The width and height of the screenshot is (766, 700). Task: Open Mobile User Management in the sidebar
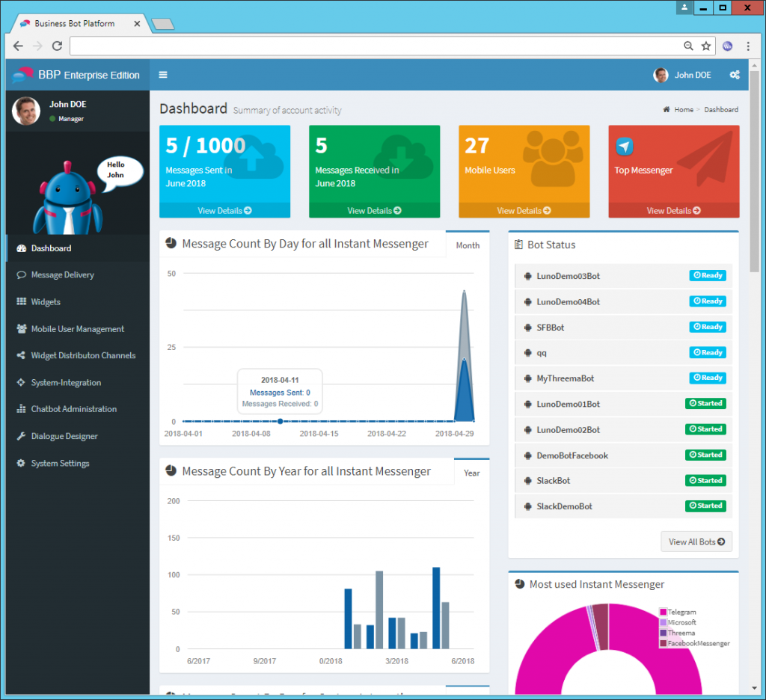[x=78, y=329]
